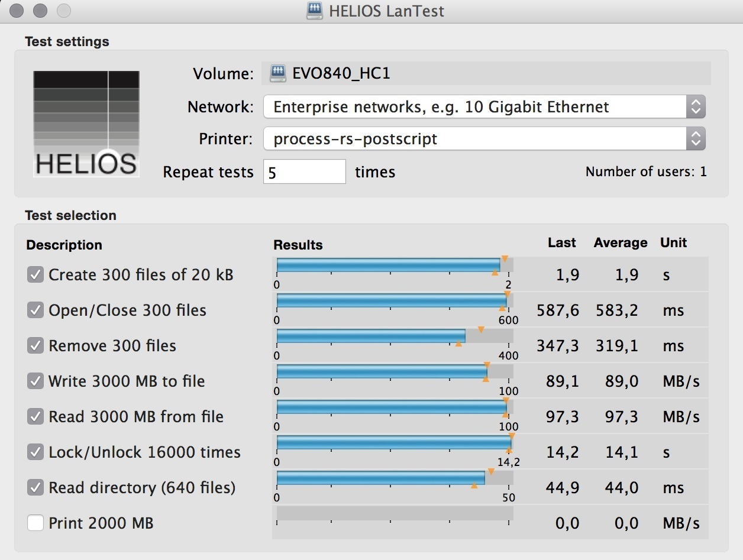Screen dimensions: 743x560
Task: Click the Repeat tests count field
Action: 305,171
